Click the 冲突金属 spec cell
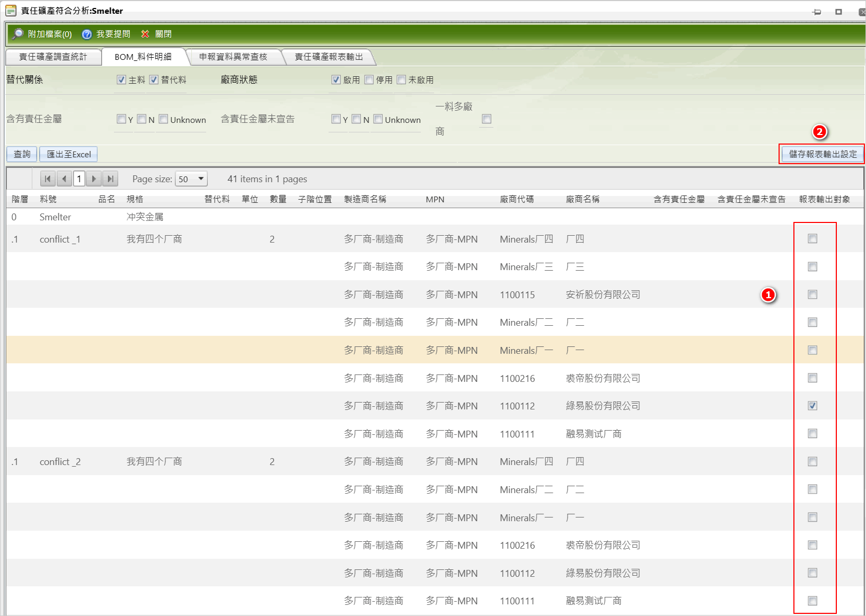Image resolution: width=866 pixels, height=616 pixels. tap(145, 217)
